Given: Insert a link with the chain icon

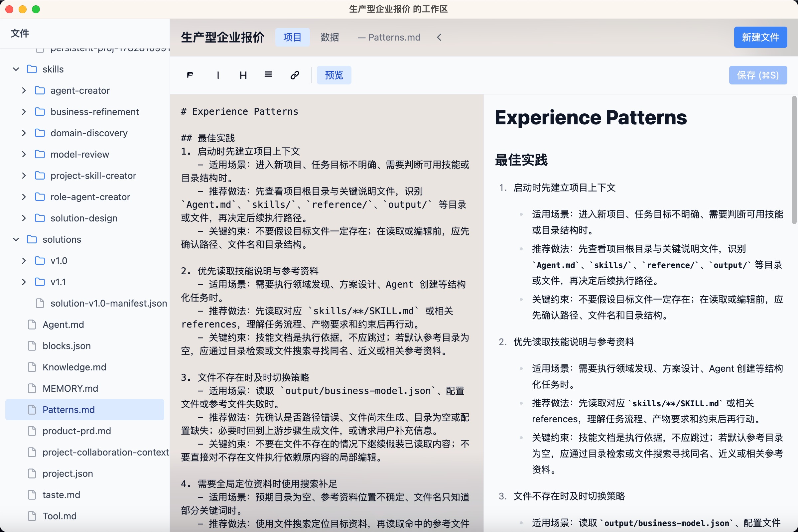Looking at the screenshot, I should coord(295,75).
